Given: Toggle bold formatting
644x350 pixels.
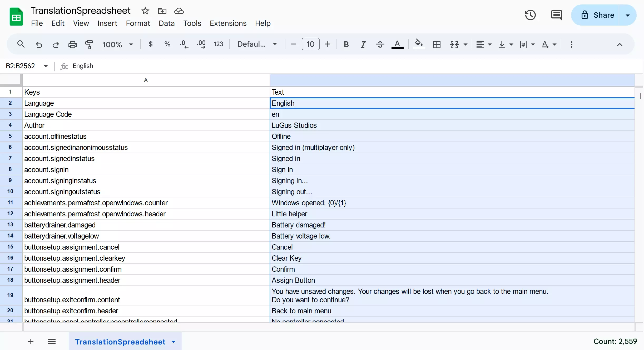Looking at the screenshot, I should [346, 44].
